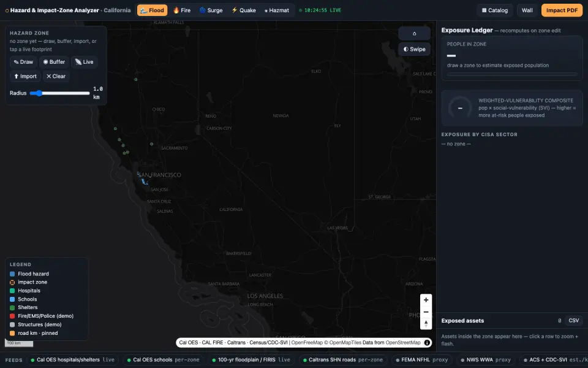Tap the Live footprint tool
Screen dimensions: 588x368
(x=85, y=62)
